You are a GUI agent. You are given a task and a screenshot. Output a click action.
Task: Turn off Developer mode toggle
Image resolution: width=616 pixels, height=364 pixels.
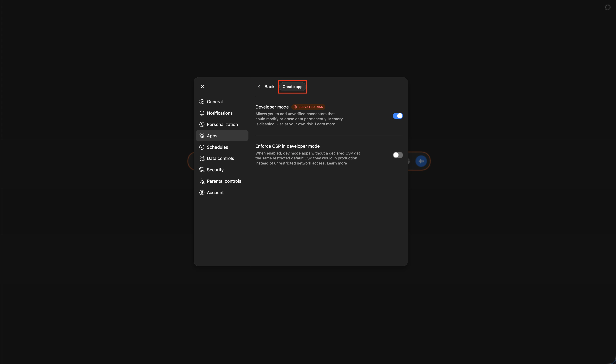(398, 116)
